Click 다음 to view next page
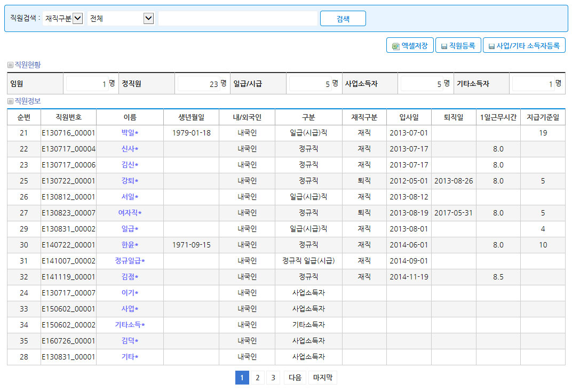The image size is (572, 392). pyautogui.click(x=295, y=378)
